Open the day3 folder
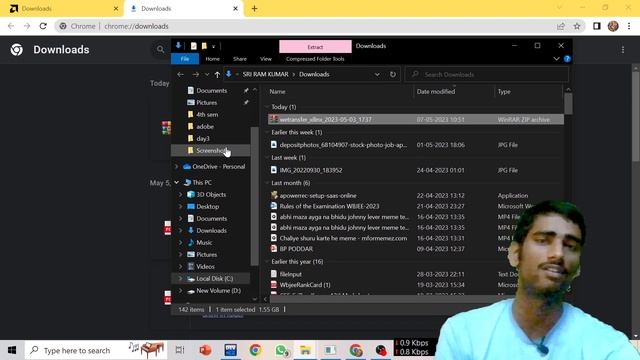The width and height of the screenshot is (640, 360). point(203,138)
